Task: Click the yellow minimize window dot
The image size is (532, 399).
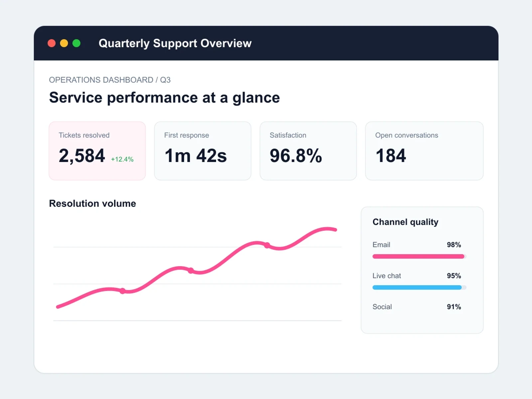Action: [x=64, y=43]
